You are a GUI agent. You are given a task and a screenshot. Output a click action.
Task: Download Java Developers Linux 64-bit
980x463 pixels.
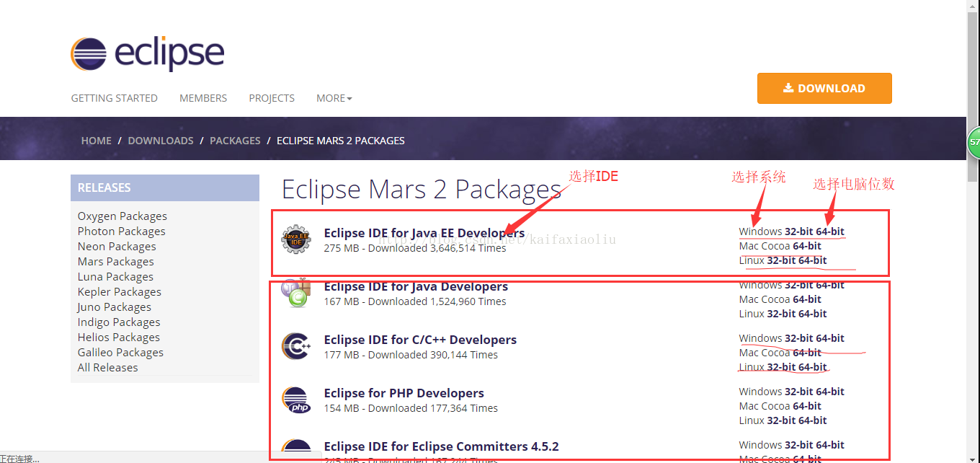tap(813, 314)
